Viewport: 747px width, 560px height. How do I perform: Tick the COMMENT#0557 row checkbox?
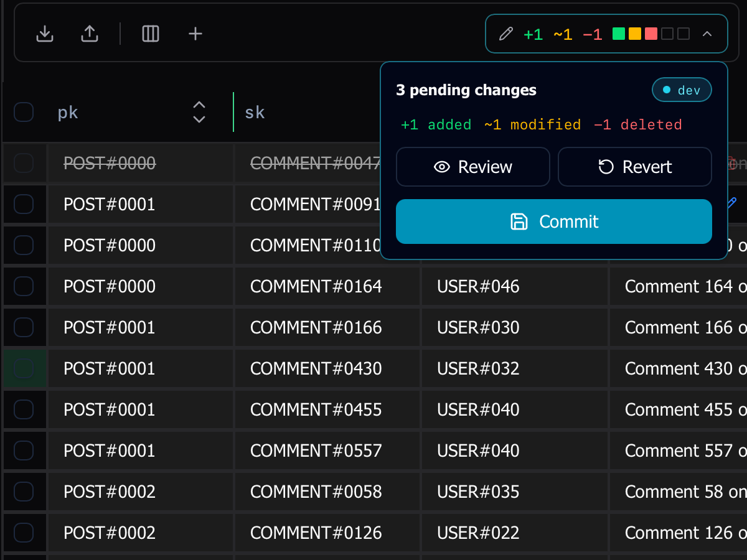coord(24,450)
